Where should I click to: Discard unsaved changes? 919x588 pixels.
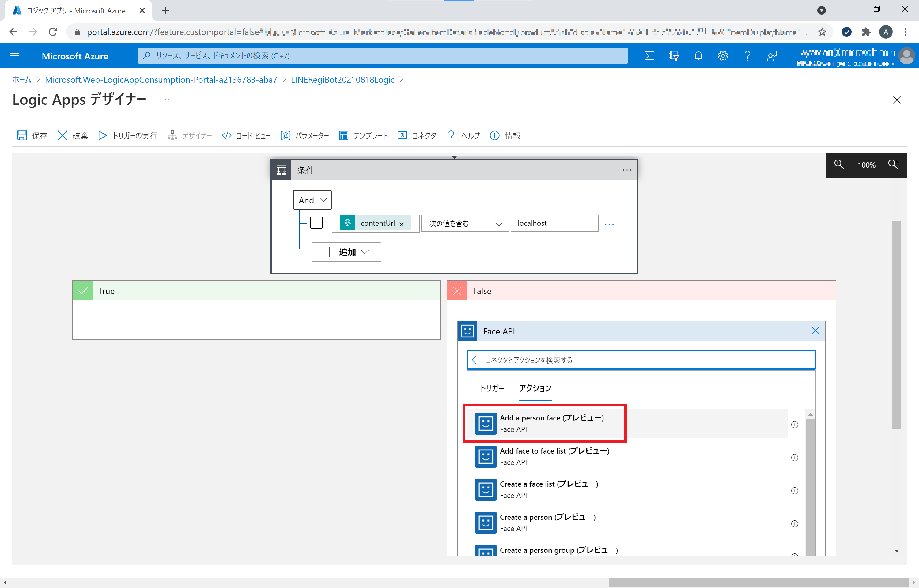(x=72, y=136)
